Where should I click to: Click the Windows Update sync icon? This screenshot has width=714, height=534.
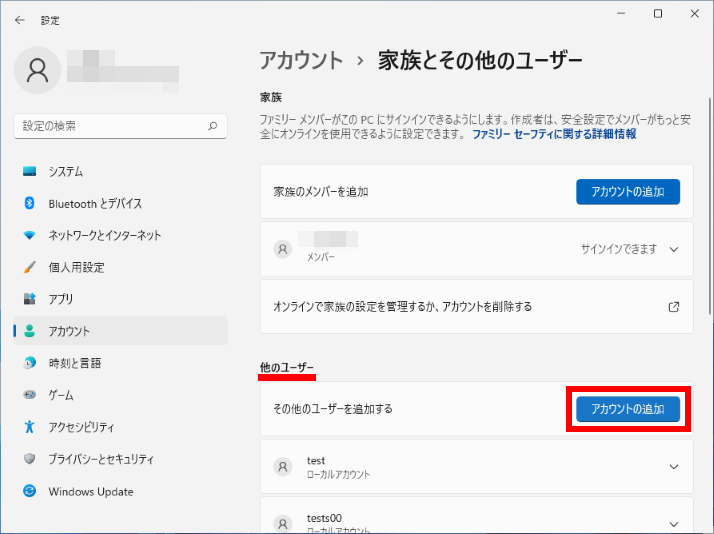(30, 491)
